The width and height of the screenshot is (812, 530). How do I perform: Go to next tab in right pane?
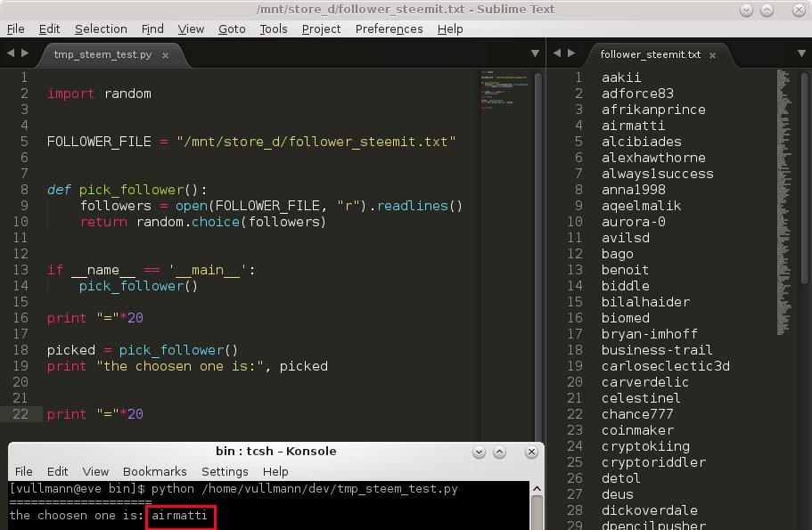pyautogui.click(x=571, y=53)
